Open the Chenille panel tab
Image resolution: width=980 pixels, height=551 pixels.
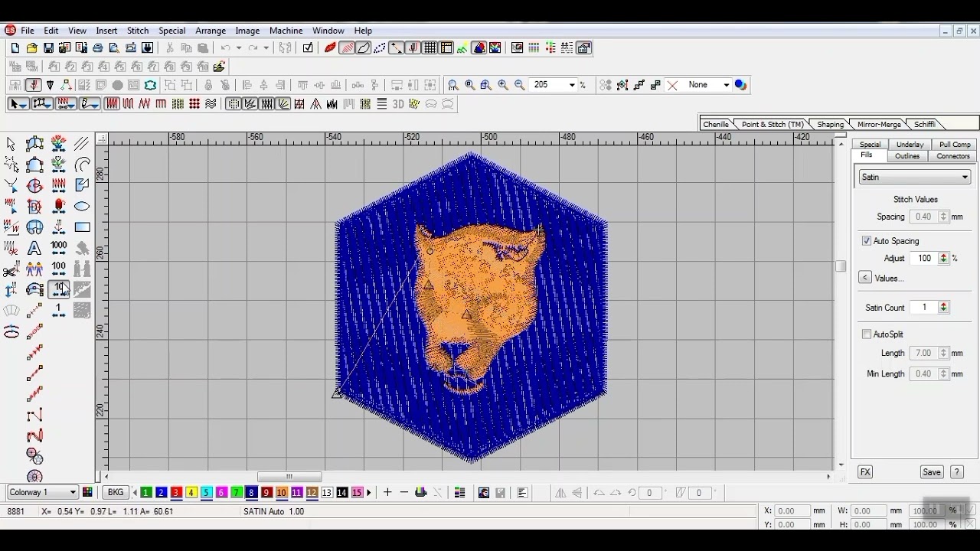click(716, 124)
